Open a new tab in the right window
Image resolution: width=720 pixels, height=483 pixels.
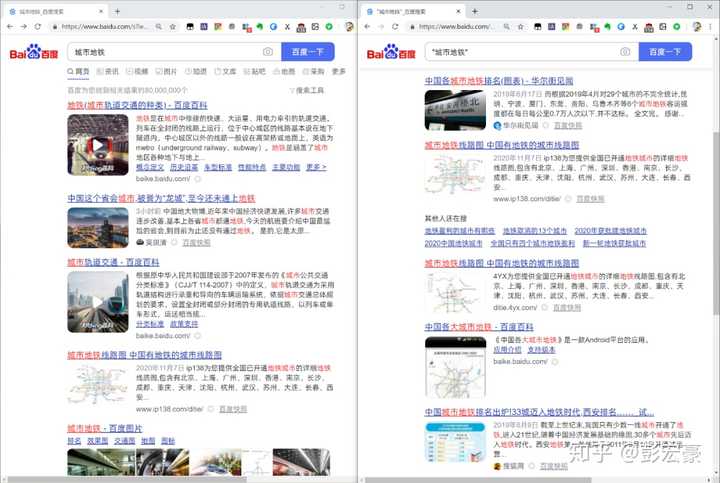pyautogui.click(x=474, y=11)
